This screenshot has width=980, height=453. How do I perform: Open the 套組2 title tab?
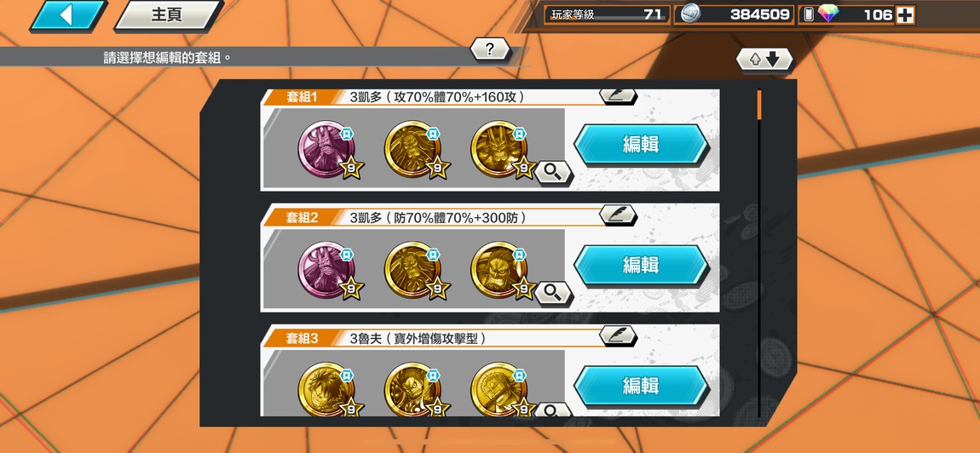[x=303, y=217]
